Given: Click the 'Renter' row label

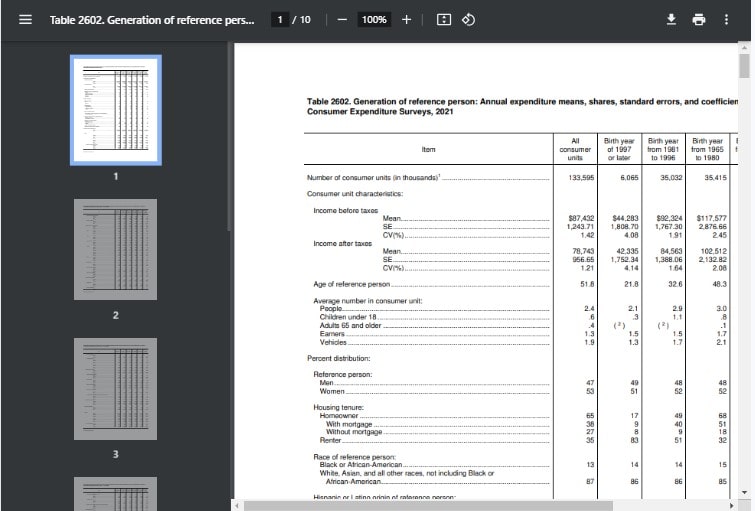Looking at the screenshot, I should click(330, 440).
